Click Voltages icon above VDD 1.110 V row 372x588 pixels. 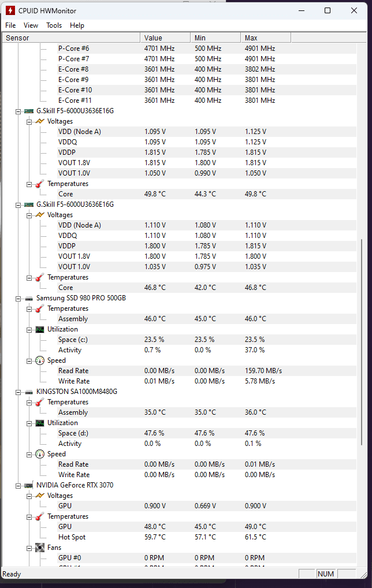40,215
